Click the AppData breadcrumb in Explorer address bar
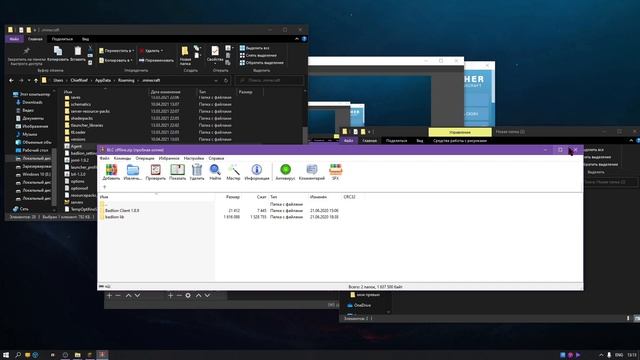 click(x=103, y=80)
